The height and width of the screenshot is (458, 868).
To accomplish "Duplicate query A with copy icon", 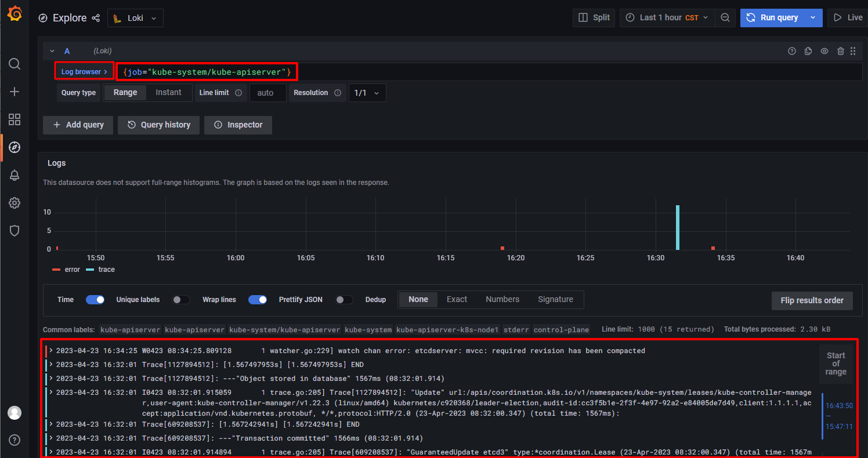I will (808, 51).
